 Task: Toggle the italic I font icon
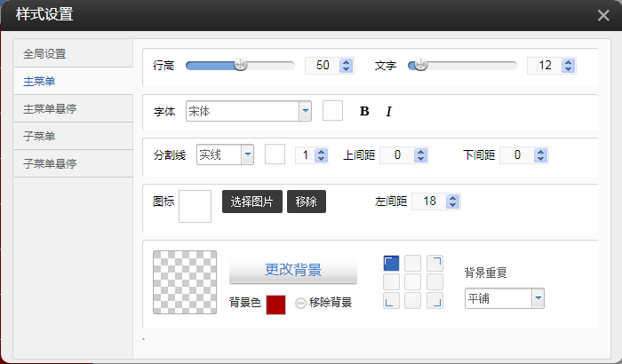pos(388,111)
